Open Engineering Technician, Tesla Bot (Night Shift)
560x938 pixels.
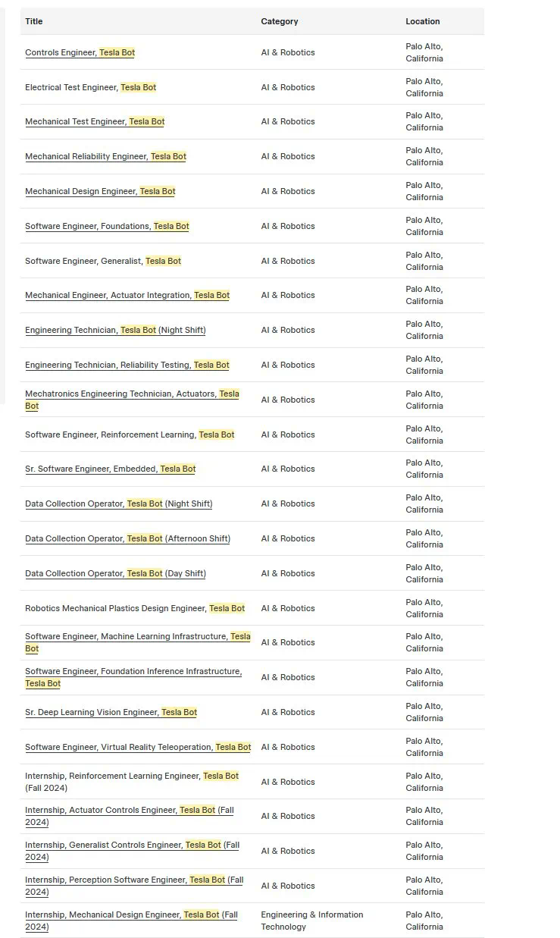click(x=115, y=330)
